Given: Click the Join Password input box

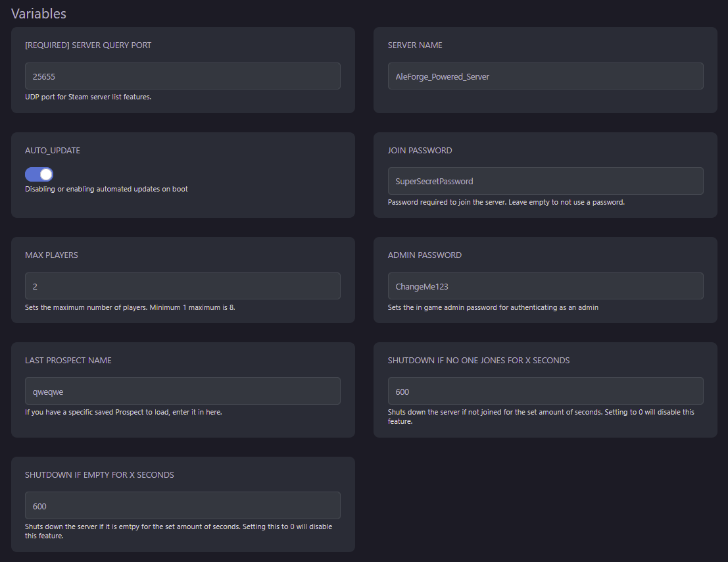Looking at the screenshot, I should click(545, 181).
